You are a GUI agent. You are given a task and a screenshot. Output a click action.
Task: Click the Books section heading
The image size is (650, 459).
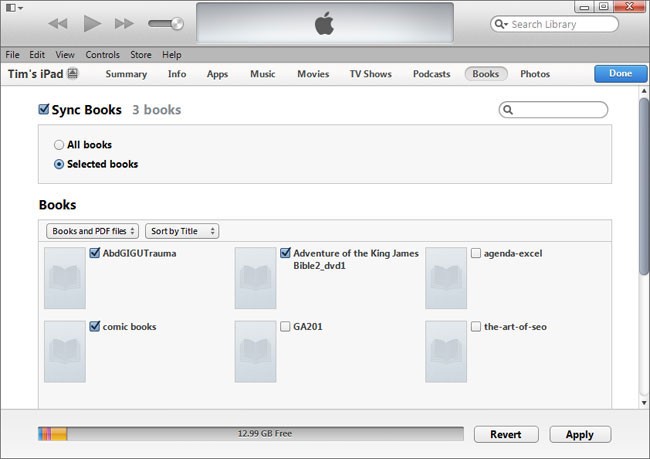click(x=58, y=205)
